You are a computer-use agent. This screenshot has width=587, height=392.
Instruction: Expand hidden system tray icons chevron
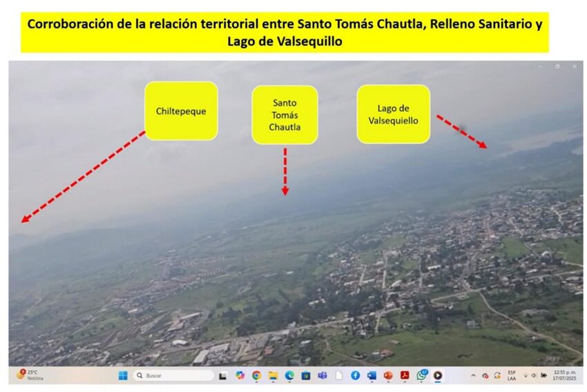coord(473,375)
